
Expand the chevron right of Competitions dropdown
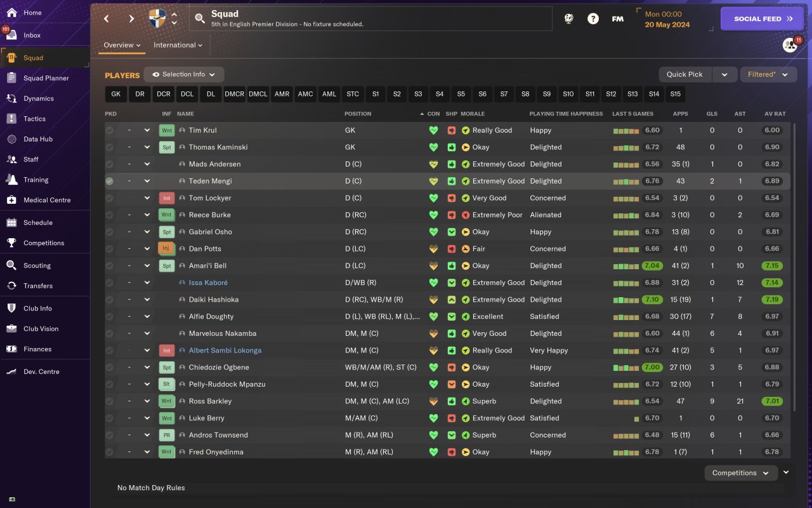(787, 472)
